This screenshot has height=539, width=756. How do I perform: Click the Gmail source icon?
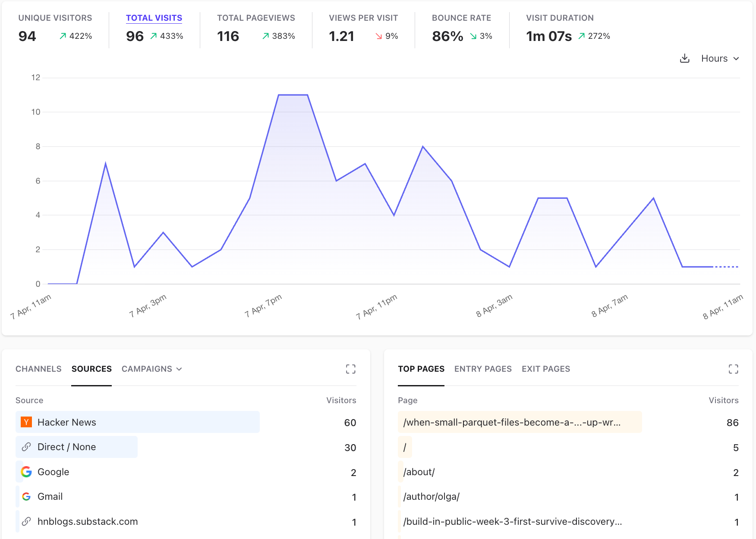click(x=26, y=497)
